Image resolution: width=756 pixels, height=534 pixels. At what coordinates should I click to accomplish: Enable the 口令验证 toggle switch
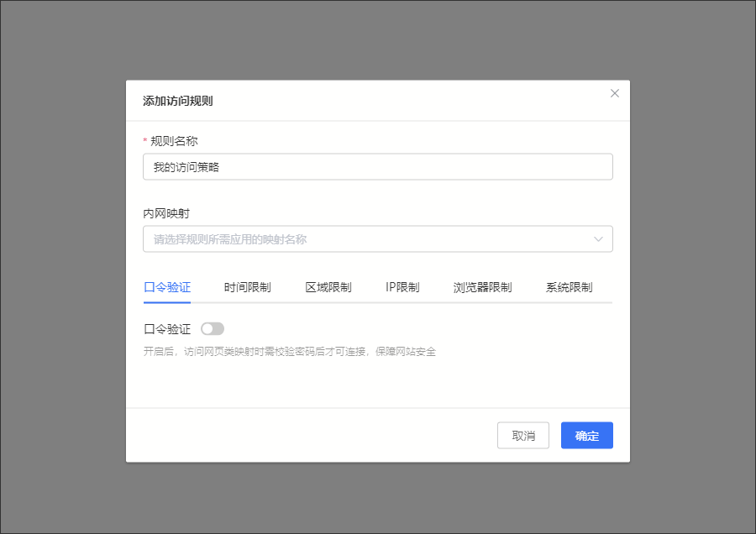[213, 329]
